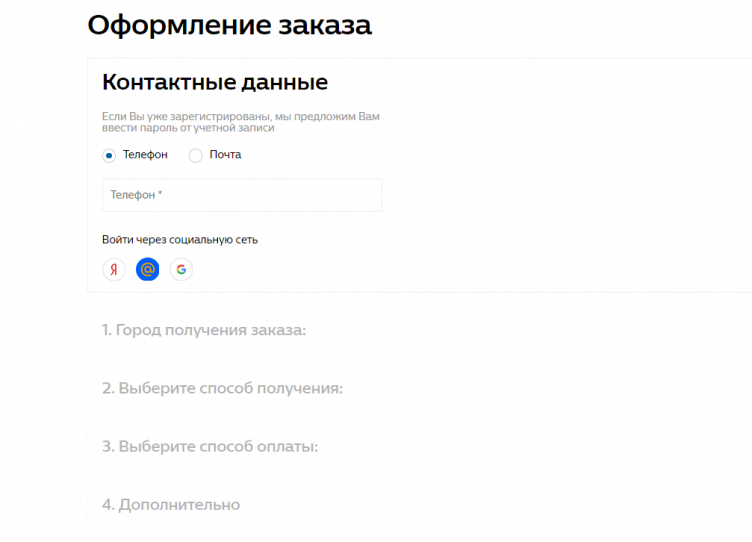Expand section 2. Выберите способ получения
Image resolution: width=752 pixels, height=542 pixels.
[x=420, y=388]
